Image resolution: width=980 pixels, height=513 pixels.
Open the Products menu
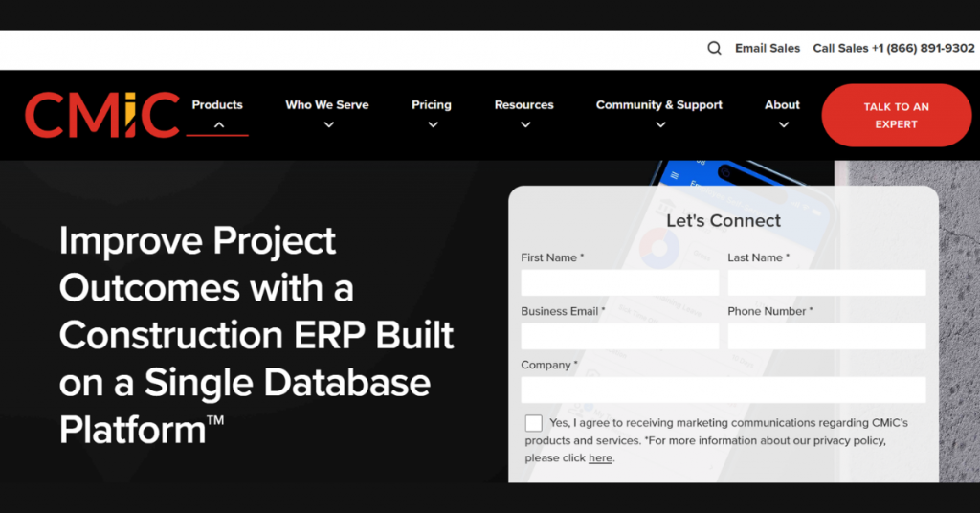(217, 105)
